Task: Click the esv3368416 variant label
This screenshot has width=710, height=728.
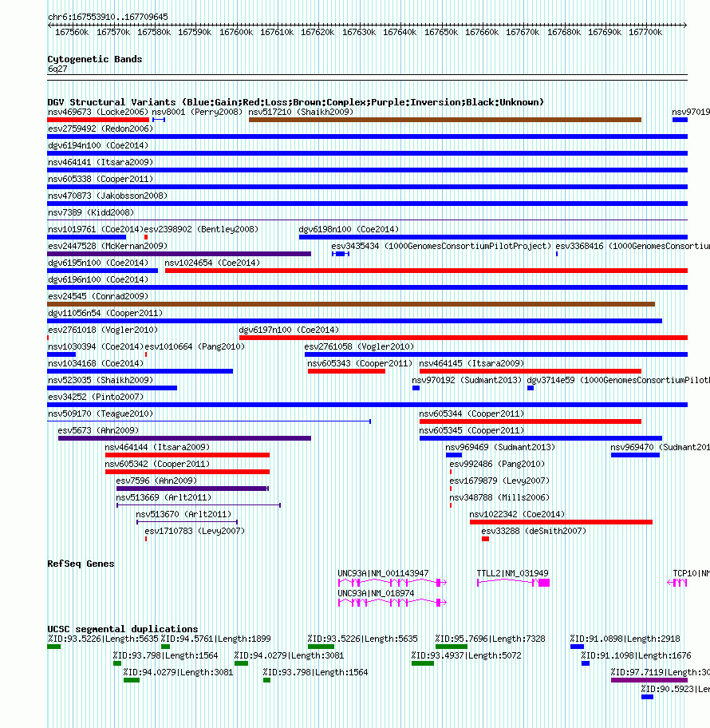Action: coord(633,246)
